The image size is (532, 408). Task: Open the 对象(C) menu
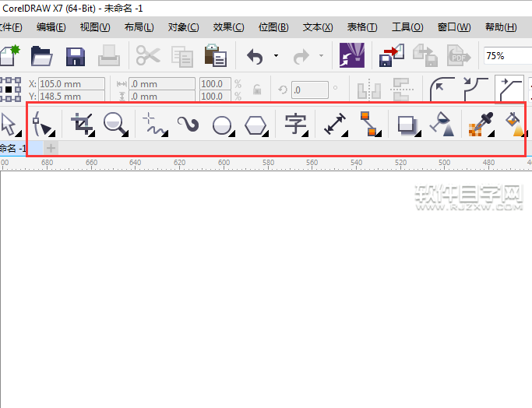click(184, 27)
